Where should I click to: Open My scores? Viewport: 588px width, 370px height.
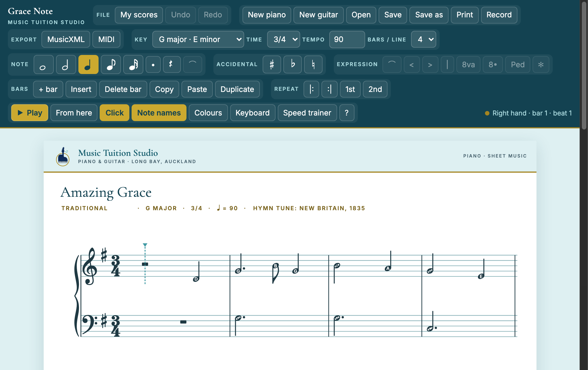[139, 15]
